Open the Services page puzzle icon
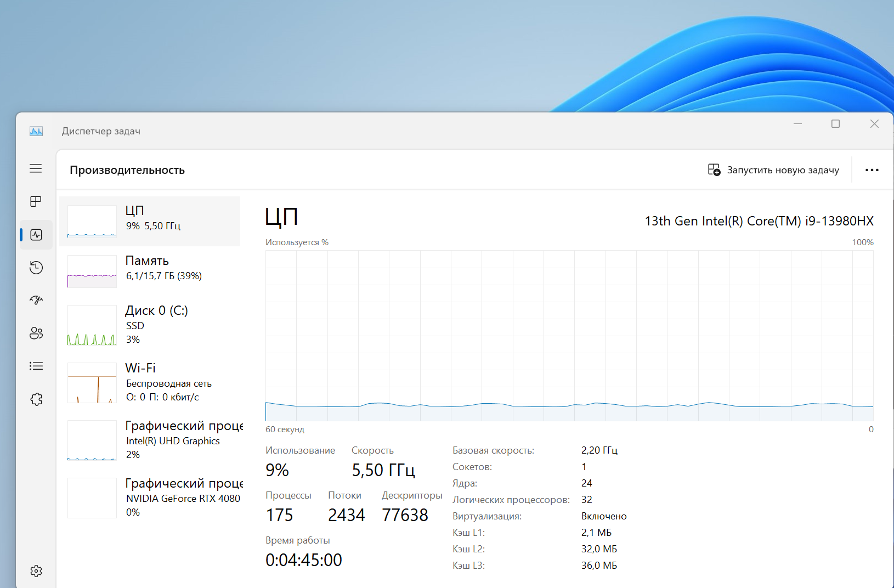 [x=36, y=399]
